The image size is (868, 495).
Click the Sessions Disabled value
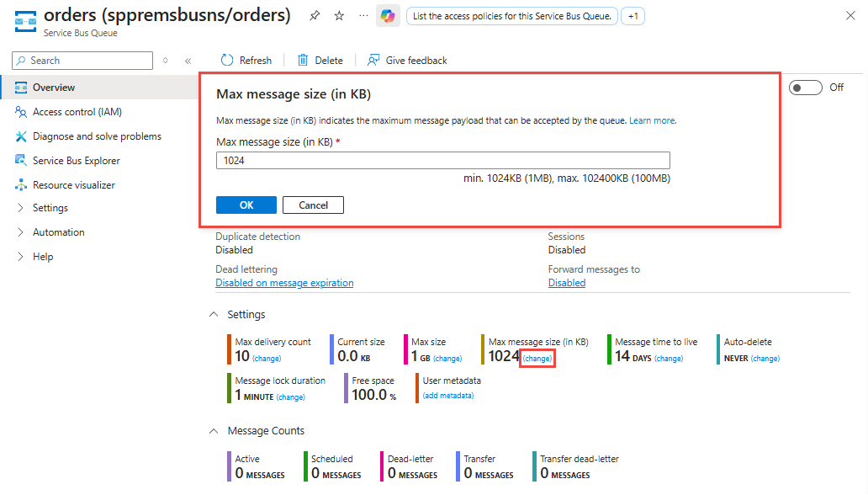click(x=567, y=250)
